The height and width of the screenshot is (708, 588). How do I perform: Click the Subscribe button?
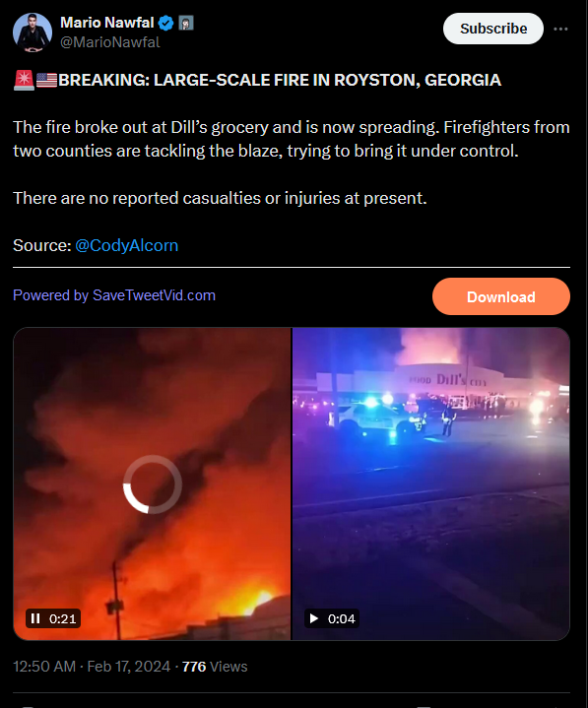point(493,29)
